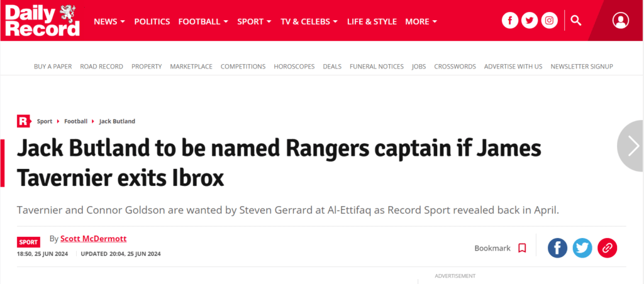Open the user account profile icon

pyautogui.click(x=620, y=21)
